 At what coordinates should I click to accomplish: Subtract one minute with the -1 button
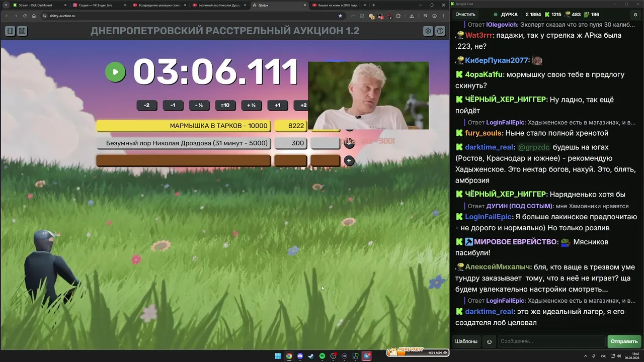coord(173,105)
